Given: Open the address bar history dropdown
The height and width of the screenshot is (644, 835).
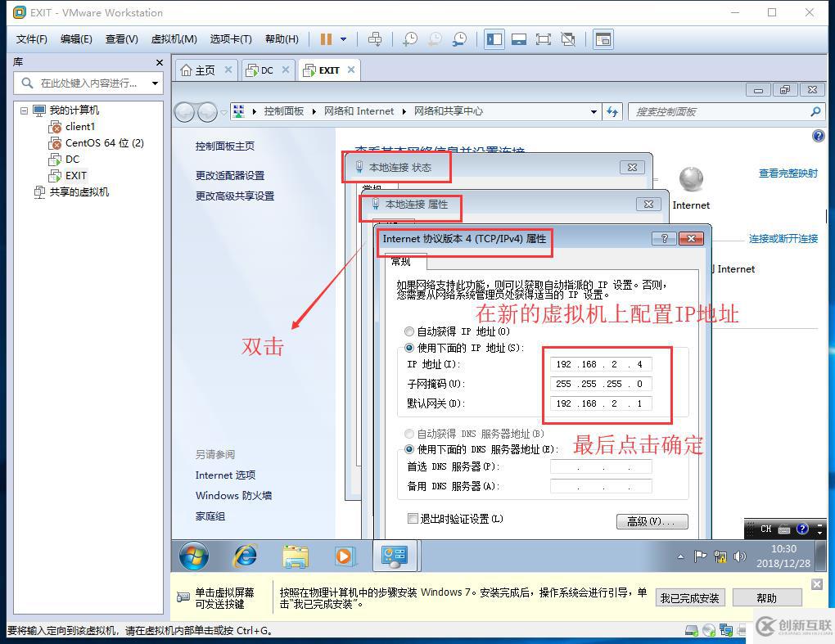Looking at the screenshot, I should coord(594,112).
